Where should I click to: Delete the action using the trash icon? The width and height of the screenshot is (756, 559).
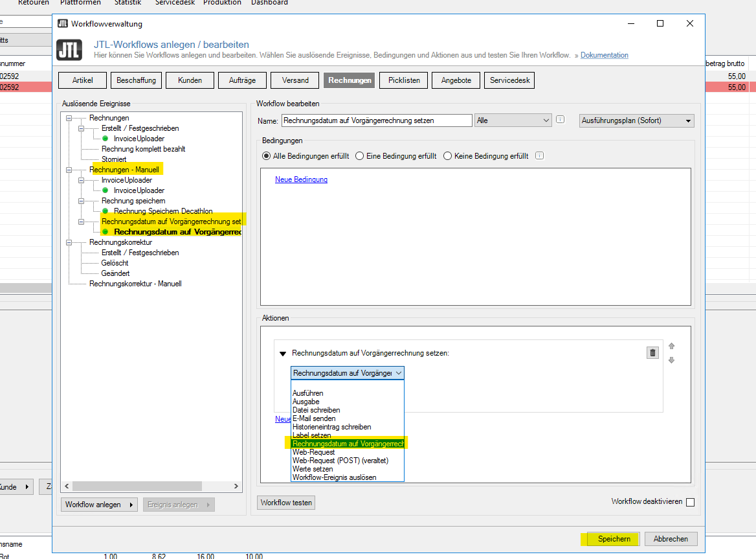tap(652, 353)
